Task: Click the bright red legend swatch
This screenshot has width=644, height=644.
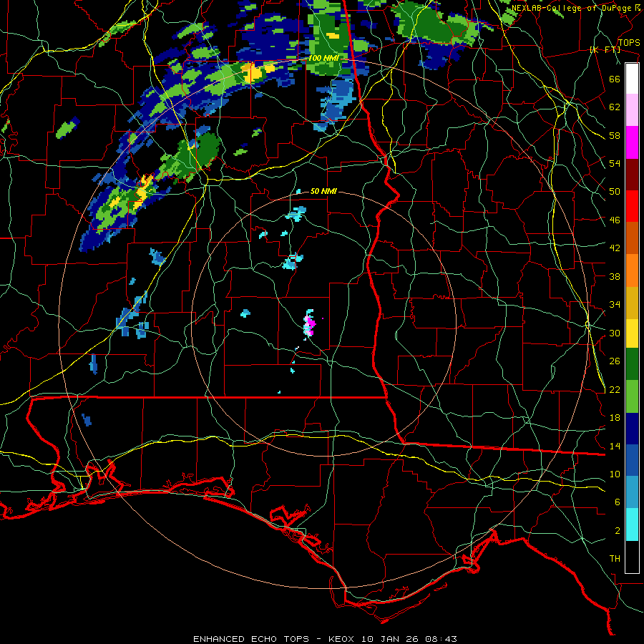Action: (x=632, y=206)
